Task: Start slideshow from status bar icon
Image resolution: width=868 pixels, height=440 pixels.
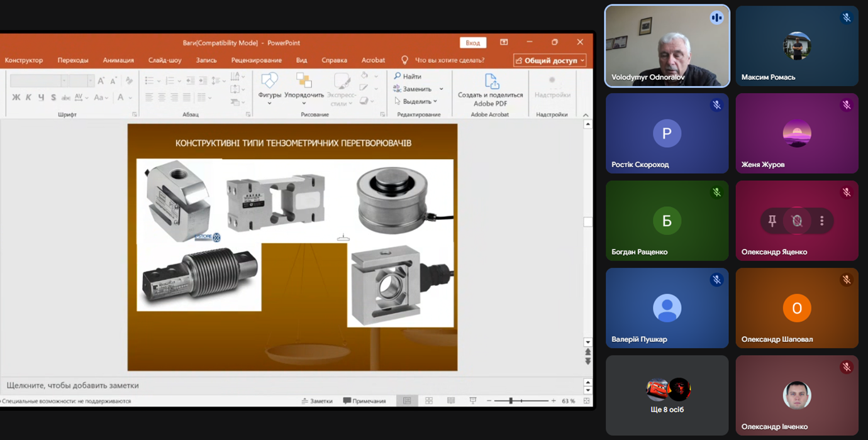Action: coord(473,401)
